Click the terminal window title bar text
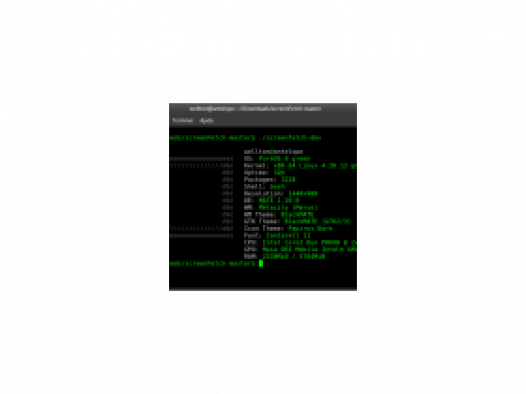The width and height of the screenshot is (526, 394). 255,109
